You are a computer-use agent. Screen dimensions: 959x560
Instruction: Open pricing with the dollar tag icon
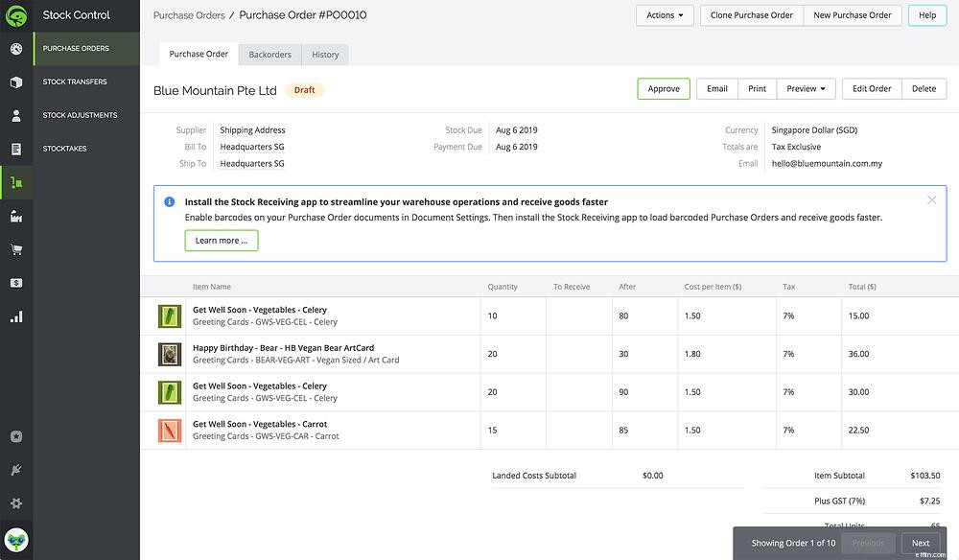(x=16, y=283)
